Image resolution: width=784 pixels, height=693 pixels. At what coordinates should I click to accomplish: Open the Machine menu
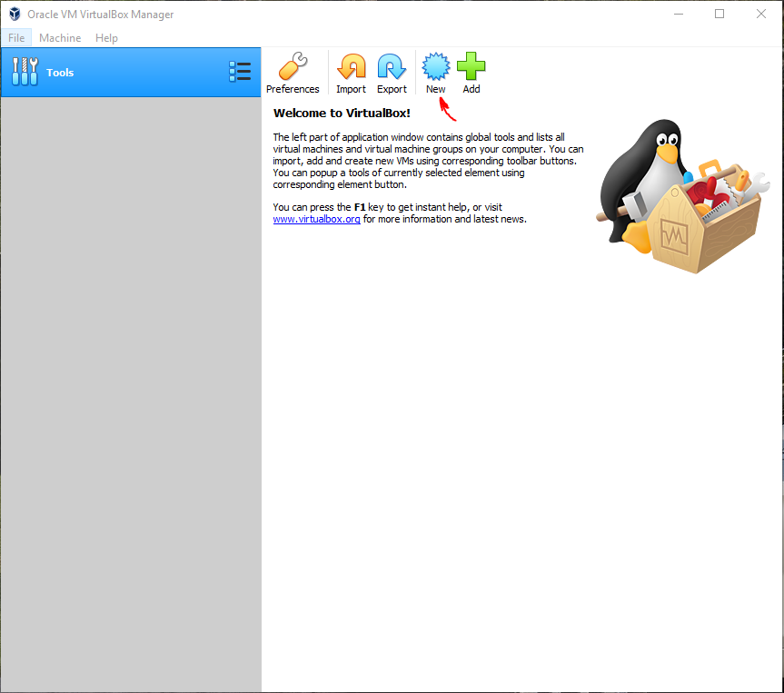coord(60,38)
